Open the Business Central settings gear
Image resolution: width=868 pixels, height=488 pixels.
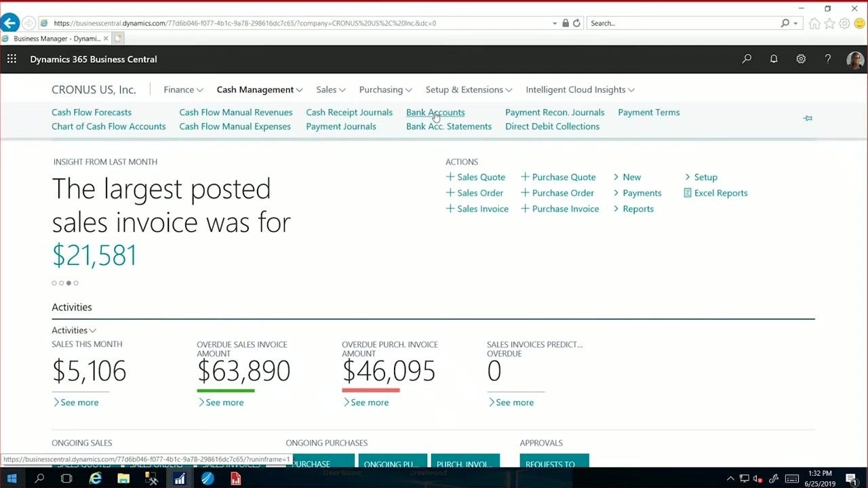[801, 59]
